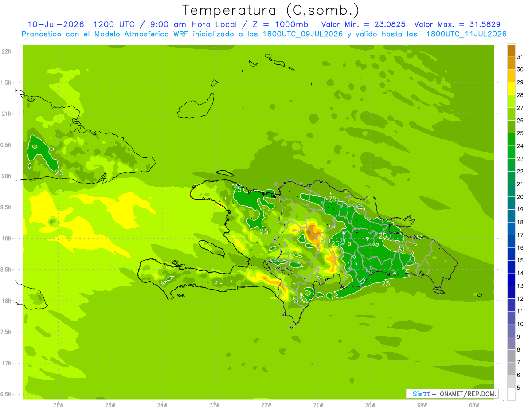The width and height of the screenshot is (532, 411).
Task: Click the '21N' latitude label
Action: tap(6, 114)
